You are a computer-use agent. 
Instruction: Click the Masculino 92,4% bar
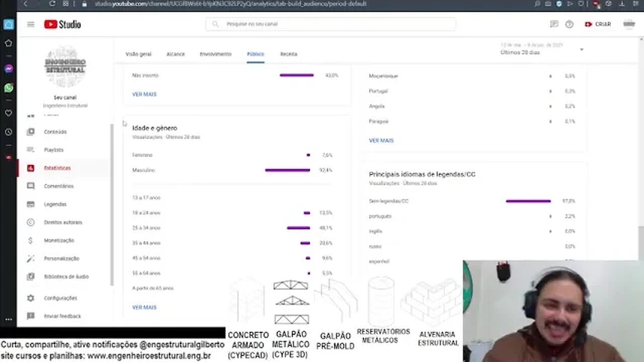pyautogui.click(x=287, y=170)
